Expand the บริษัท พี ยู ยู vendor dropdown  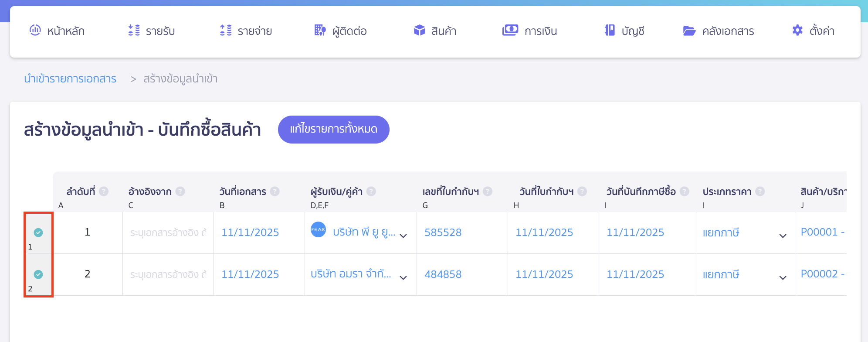[x=403, y=236]
